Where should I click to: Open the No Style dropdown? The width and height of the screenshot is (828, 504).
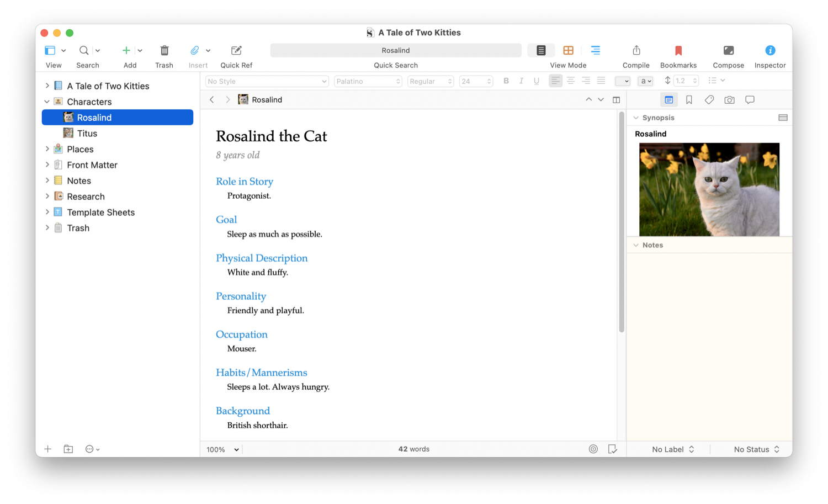pyautogui.click(x=267, y=81)
